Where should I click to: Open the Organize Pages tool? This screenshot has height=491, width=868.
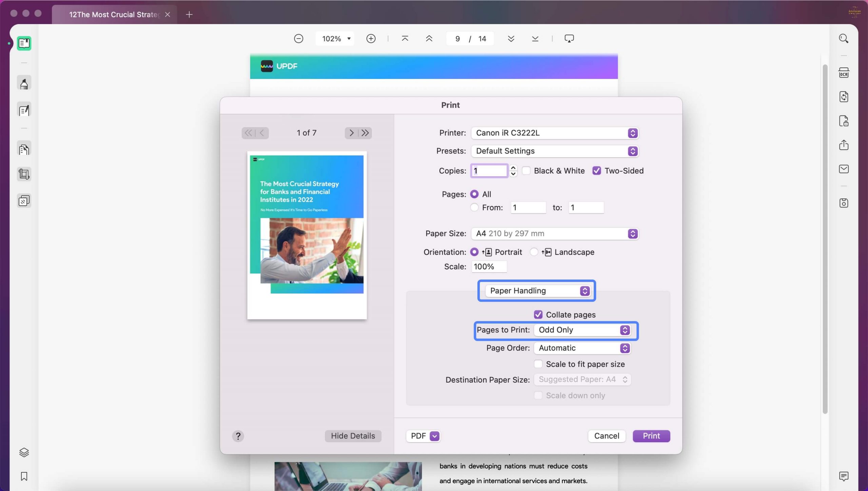24,148
